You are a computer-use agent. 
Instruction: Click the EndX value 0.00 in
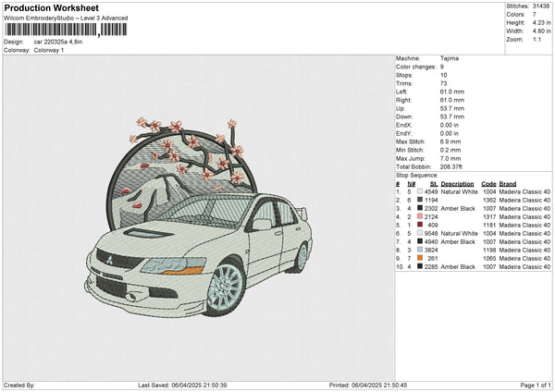pyautogui.click(x=450, y=125)
